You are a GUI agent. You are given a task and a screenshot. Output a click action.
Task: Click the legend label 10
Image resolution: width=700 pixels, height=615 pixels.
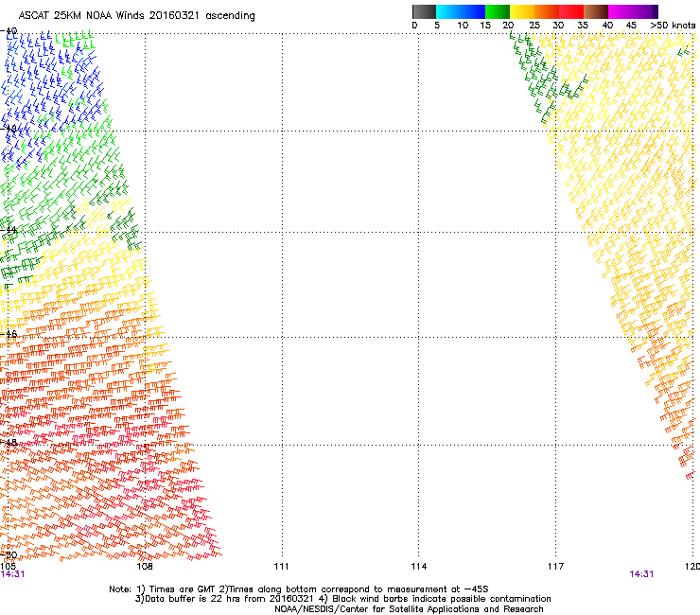463,26
